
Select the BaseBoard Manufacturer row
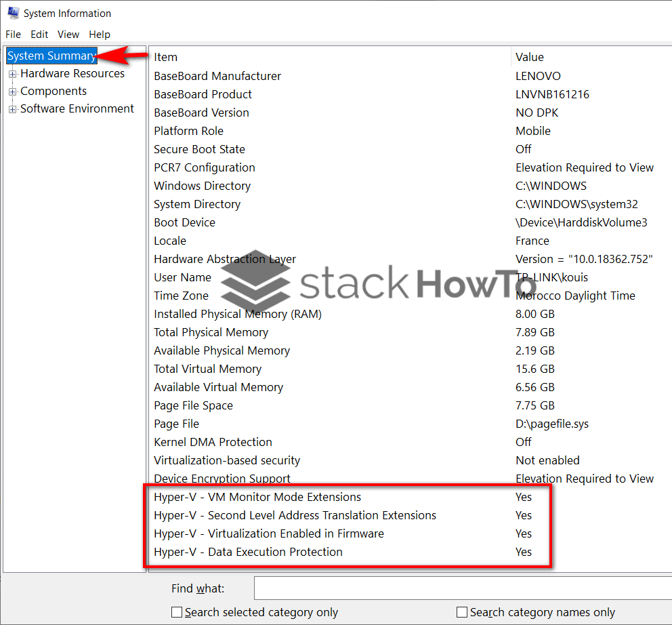[x=217, y=76]
